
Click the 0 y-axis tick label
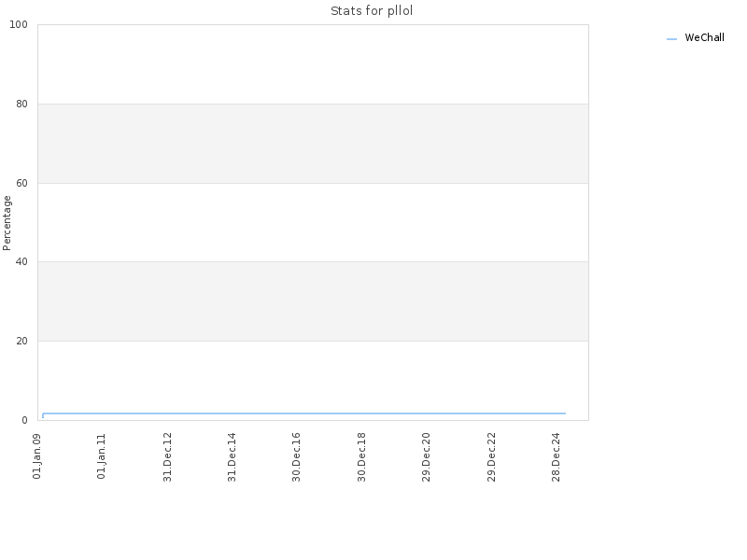(25, 421)
